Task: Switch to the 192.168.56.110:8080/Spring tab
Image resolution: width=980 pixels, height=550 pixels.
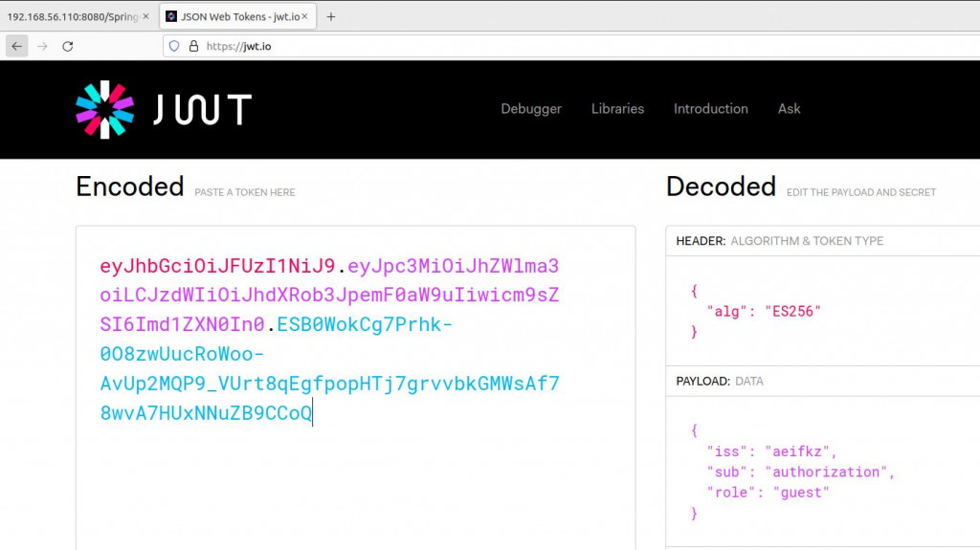Action: tap(72, 17)
